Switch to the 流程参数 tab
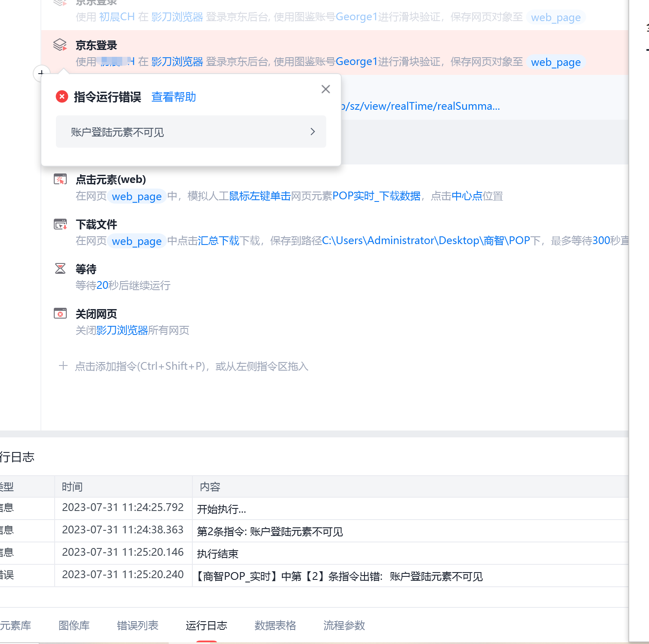The height and width of the screenshot is (644, 649). [x=344, y=625]
